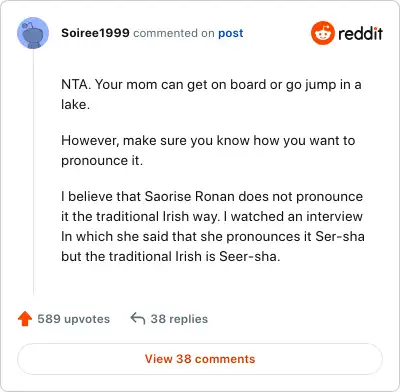
Task: Click the word "NTA" at comment start
Action: pyautogui.click(x=76, y=84)
